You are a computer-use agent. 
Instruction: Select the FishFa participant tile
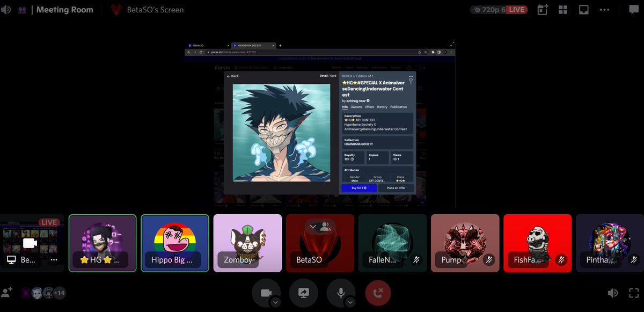537,243
